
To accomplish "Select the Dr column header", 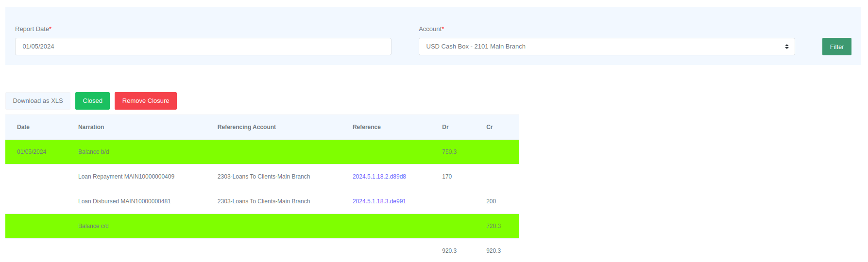I will click(x=445, y=127).
